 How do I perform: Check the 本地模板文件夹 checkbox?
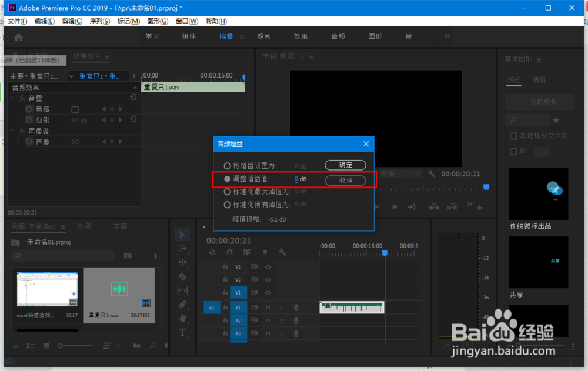click(x=513, y=136)
